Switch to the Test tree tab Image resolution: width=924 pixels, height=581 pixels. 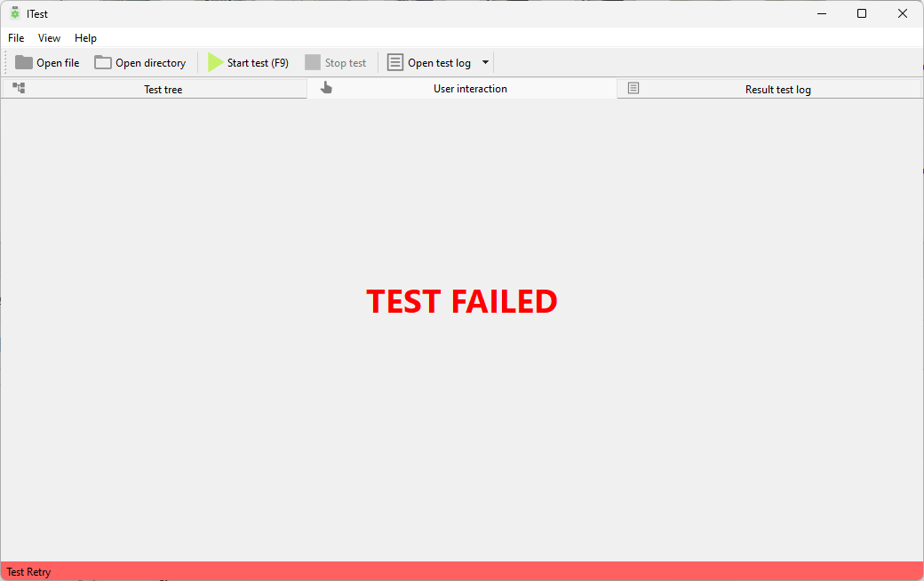point(154,89)
